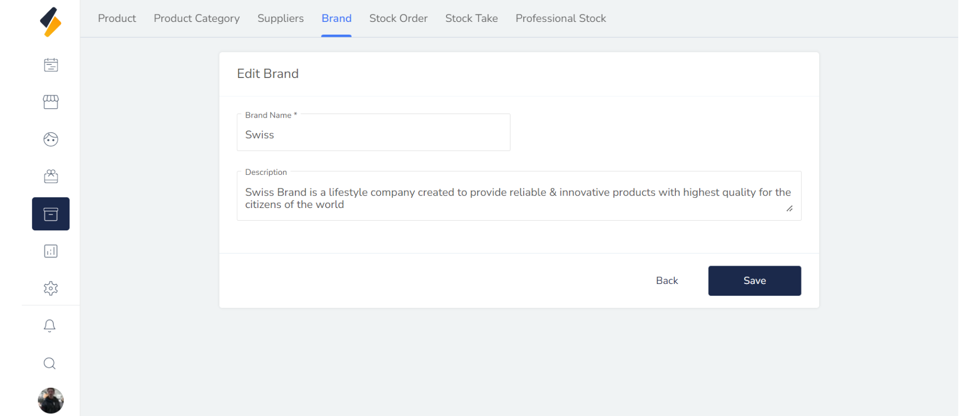Screen dimensions: 980x416
Task: Open search via magnifier icon
Action: (x=50, y=363)
